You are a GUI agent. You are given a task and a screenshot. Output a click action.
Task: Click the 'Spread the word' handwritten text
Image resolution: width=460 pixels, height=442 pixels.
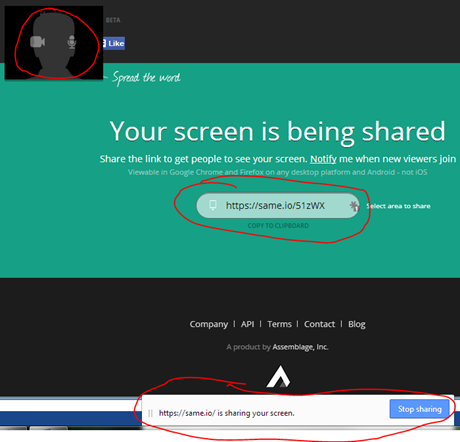point(146,78)
